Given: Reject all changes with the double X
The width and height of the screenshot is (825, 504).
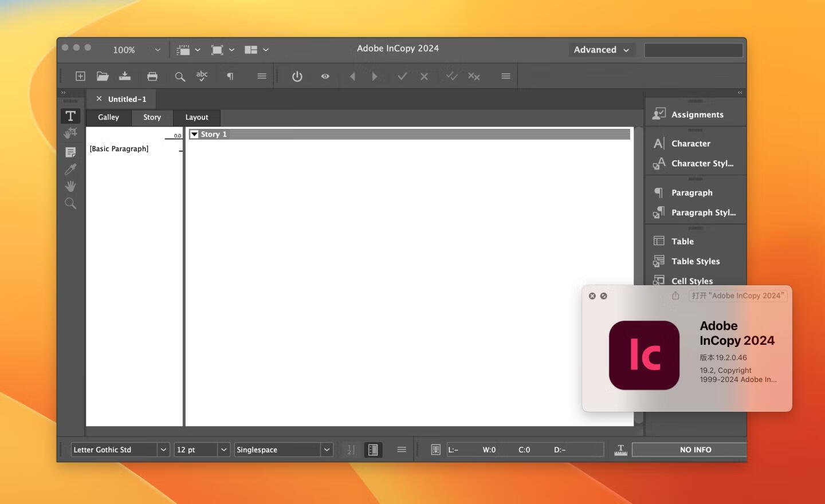Looking at the screenshot, I should (474, 76).
